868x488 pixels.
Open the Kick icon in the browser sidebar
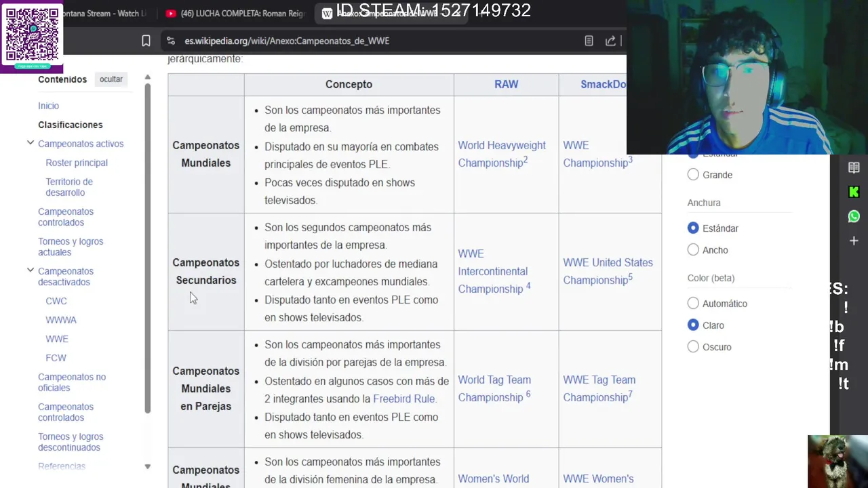pyautogui.click(x=854, y=192)
